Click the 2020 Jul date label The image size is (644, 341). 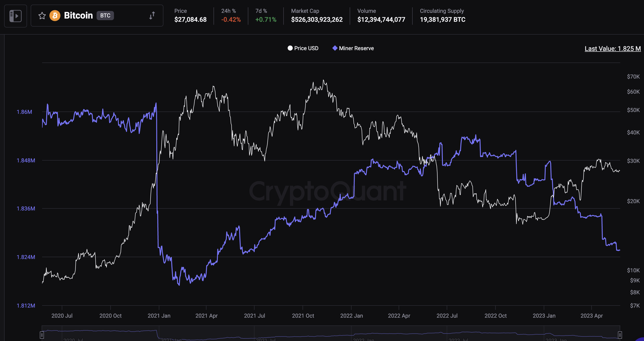[x=62, y=316]
